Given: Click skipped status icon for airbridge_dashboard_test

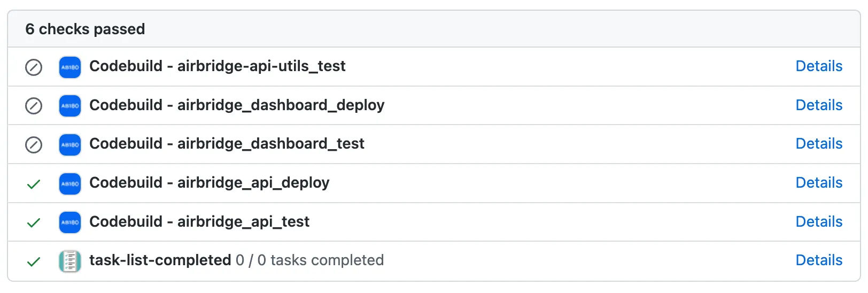Looking at the screenshot, I should 34,145.
